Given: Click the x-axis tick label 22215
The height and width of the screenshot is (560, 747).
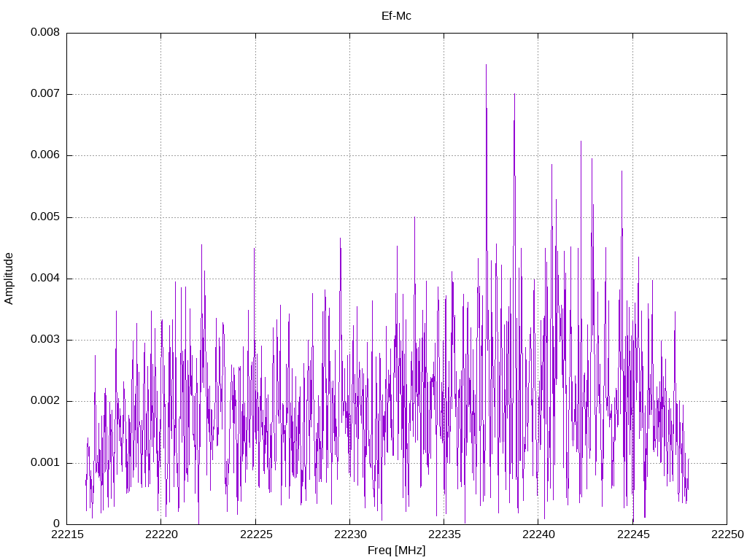Looking at the screenshot, I should point(66,534).
